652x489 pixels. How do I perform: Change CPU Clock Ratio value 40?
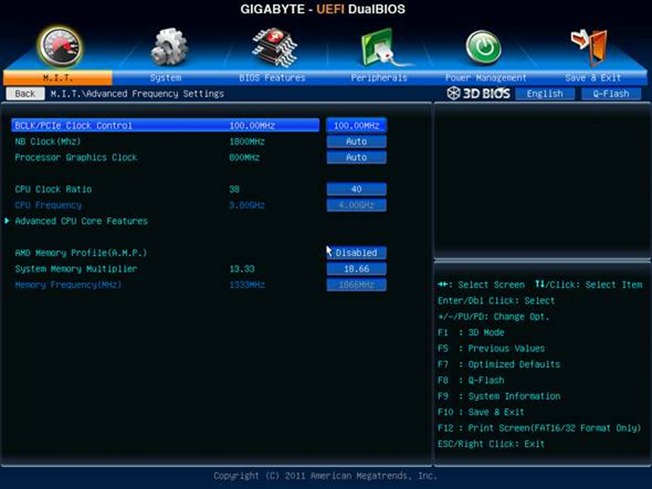(356, 189)
